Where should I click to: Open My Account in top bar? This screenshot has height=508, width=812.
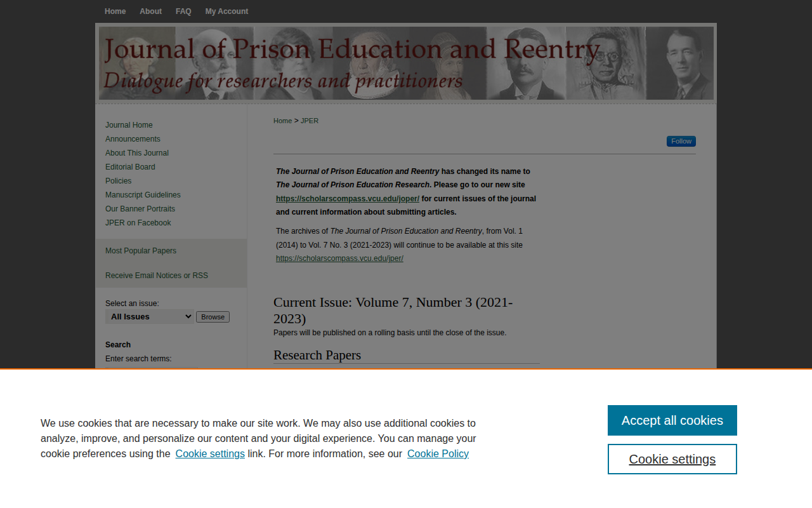click(226, 11)
